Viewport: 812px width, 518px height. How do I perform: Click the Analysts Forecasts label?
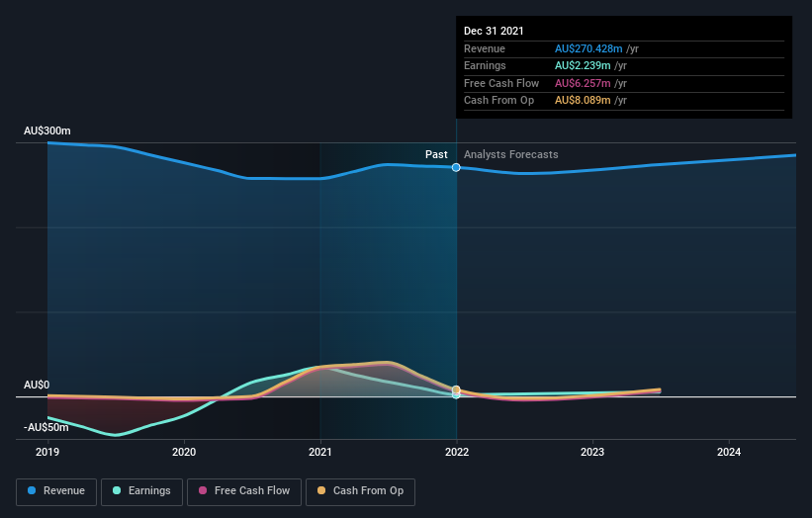click(x=510, y=155)
